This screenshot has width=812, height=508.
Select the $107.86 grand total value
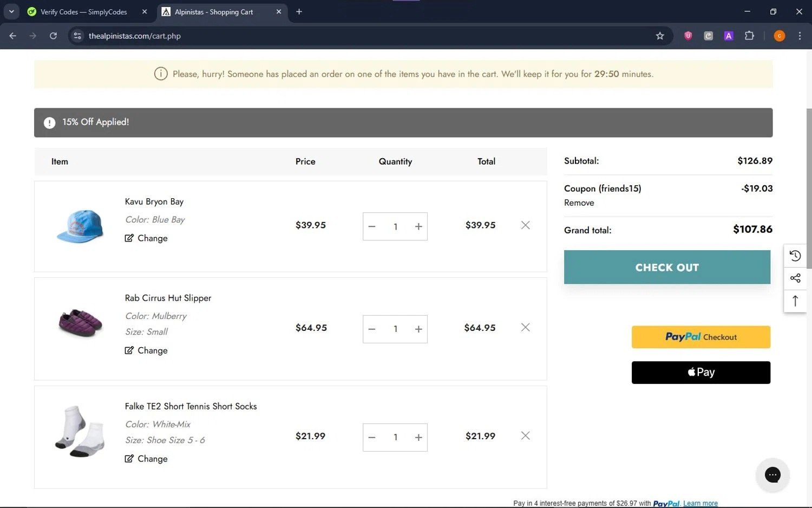[752, 229]
